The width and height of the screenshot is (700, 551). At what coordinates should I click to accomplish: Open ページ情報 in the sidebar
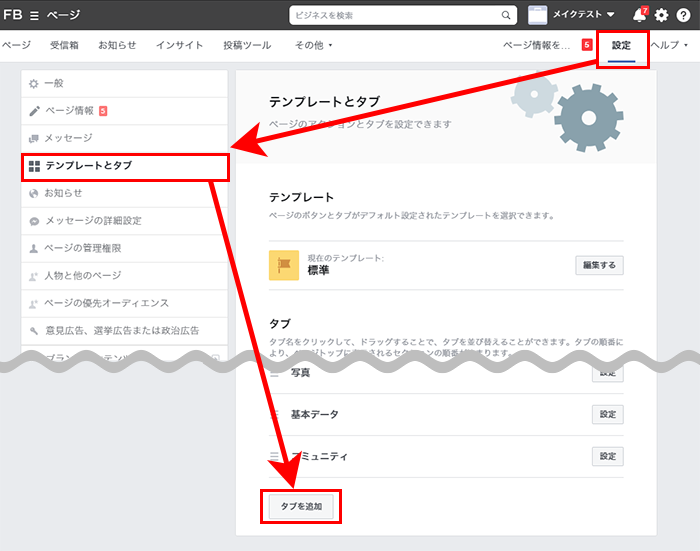pos(125,111)
